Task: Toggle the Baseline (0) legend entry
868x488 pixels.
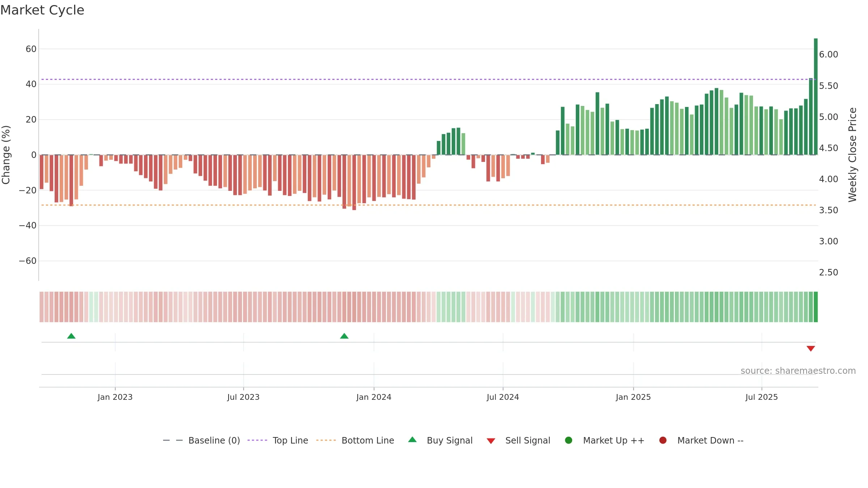Action: tap(201, 440)
